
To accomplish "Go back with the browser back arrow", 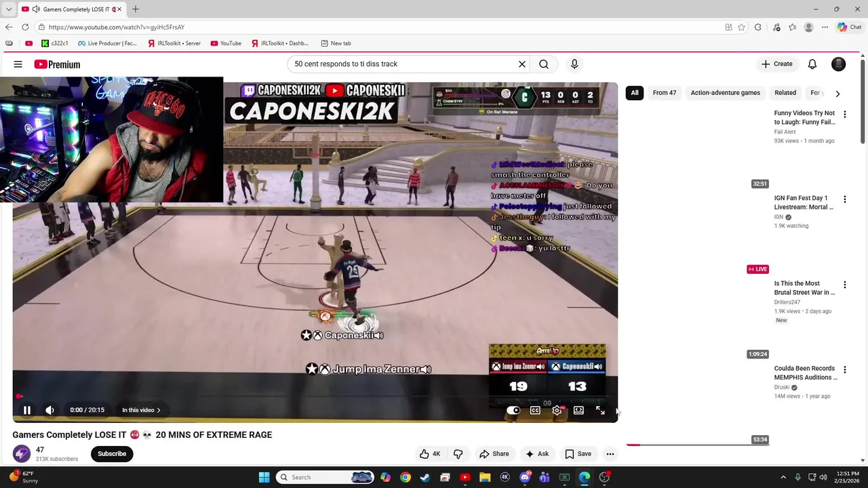I will (x=9, y=27).
